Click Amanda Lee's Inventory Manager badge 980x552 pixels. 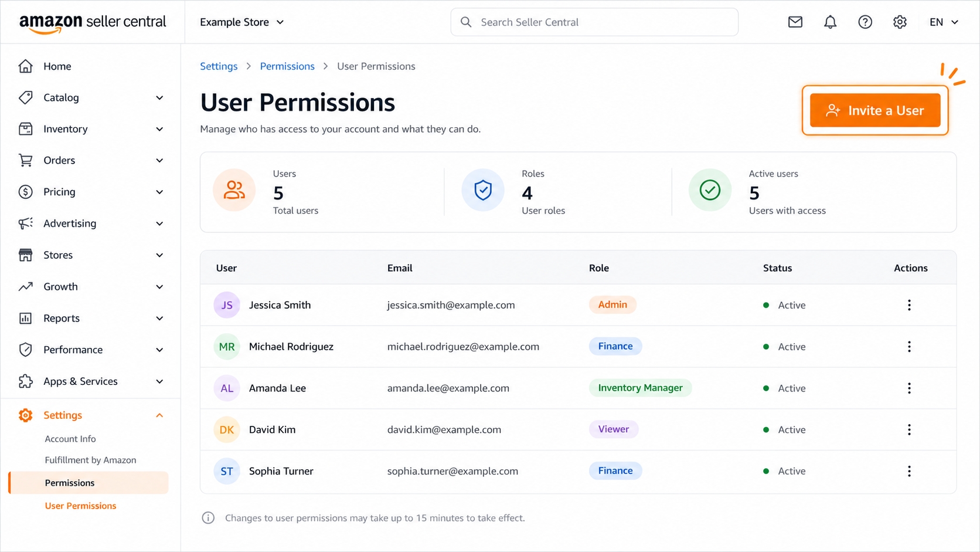pyautogui.click(x=640, y=388)
